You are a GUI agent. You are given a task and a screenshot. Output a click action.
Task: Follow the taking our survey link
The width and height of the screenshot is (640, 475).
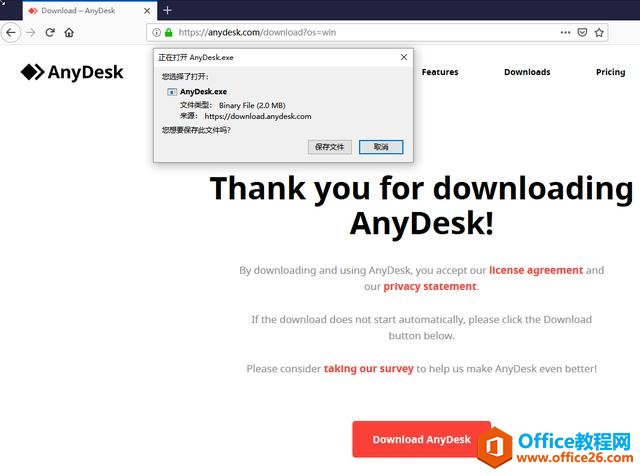click(x=369, y=368)
